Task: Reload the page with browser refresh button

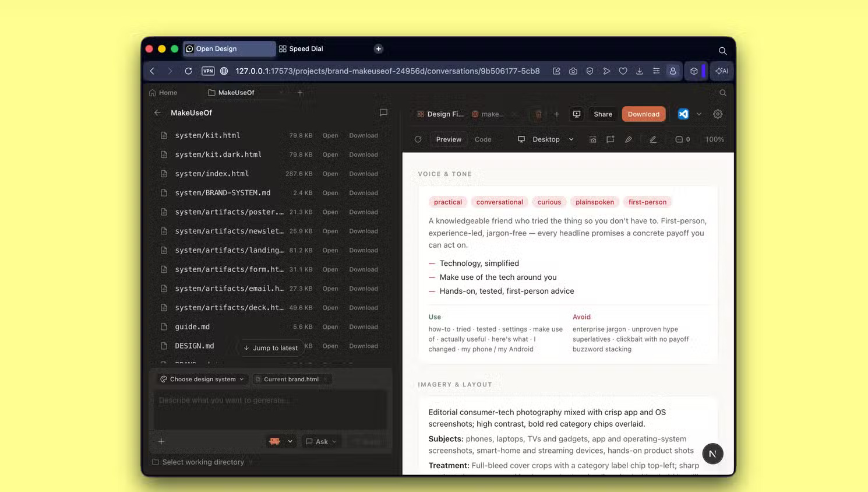Action: click(x=188, y=71)
